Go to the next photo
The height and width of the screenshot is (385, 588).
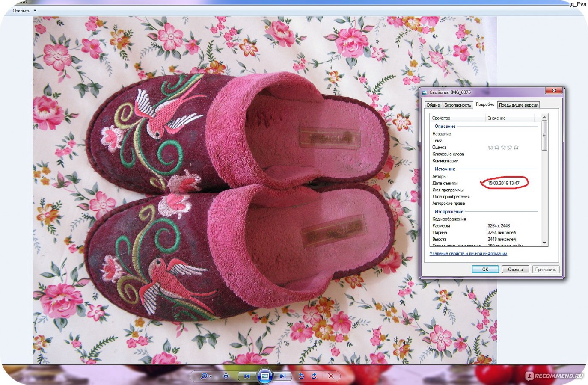pos(282,376)
